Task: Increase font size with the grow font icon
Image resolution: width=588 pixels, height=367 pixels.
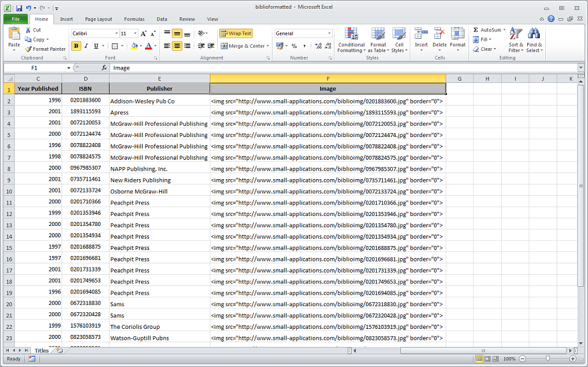Action: (x=143, y=34)
